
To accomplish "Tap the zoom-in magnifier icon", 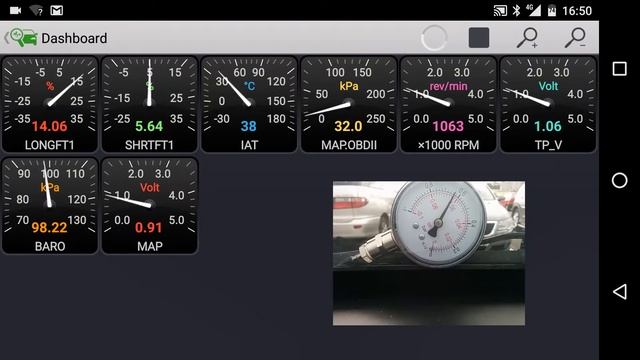I will [x=527, y=38].
